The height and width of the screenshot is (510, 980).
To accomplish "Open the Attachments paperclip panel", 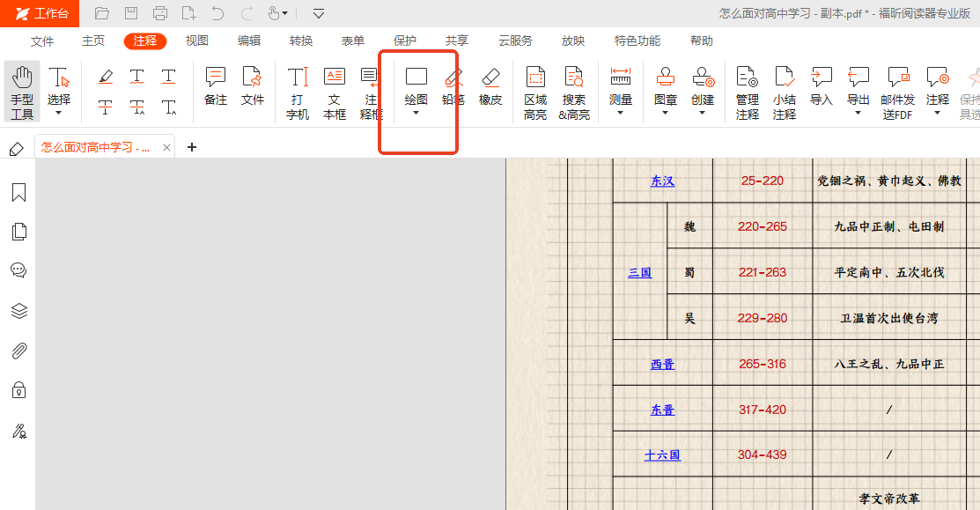I will [x=18, y=351].
